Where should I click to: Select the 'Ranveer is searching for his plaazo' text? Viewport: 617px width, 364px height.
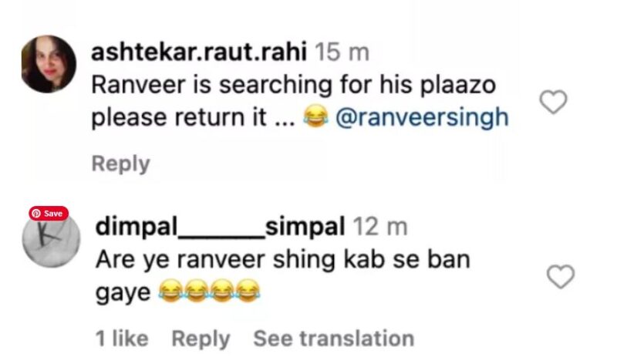[x=294, y=85]
